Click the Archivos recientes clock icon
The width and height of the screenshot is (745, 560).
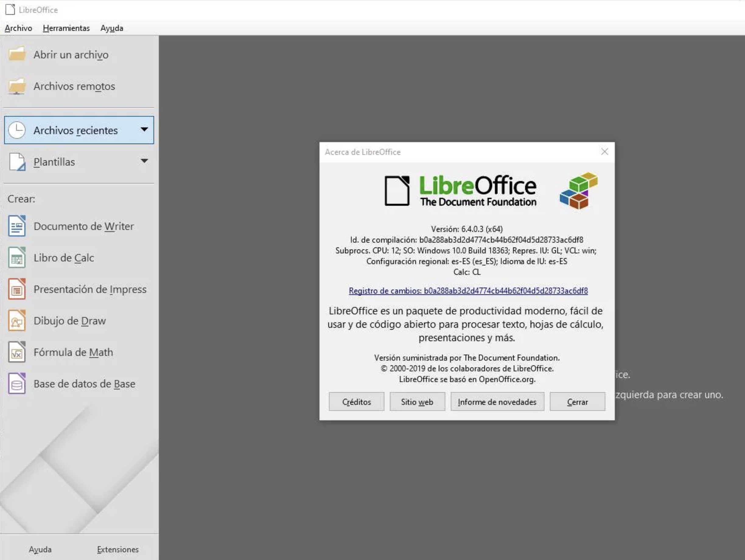pos(17,130)
